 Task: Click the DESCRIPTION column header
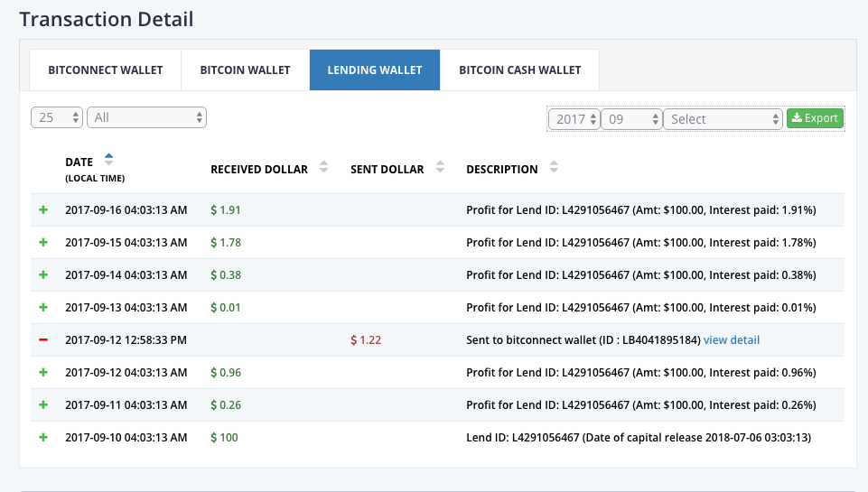(x=501, y=170)
